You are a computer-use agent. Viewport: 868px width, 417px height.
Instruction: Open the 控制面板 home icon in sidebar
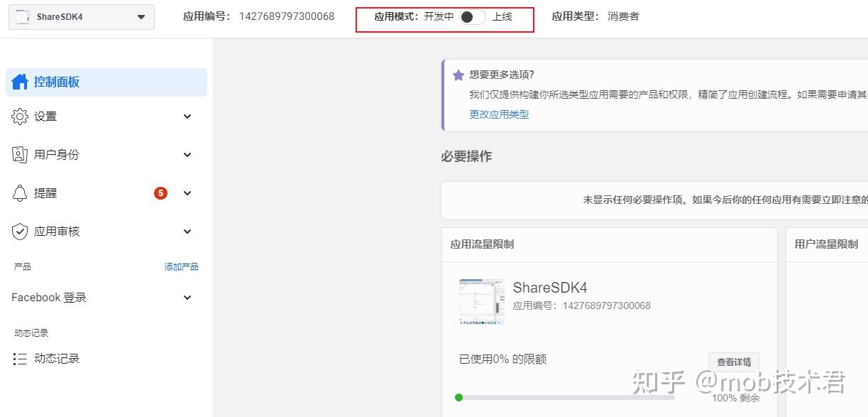[x=19, y=81]
